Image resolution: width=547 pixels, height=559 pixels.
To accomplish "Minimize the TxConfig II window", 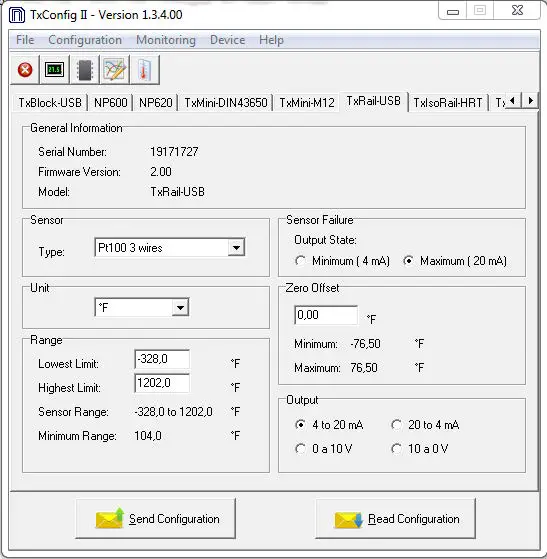I will 453,11.
